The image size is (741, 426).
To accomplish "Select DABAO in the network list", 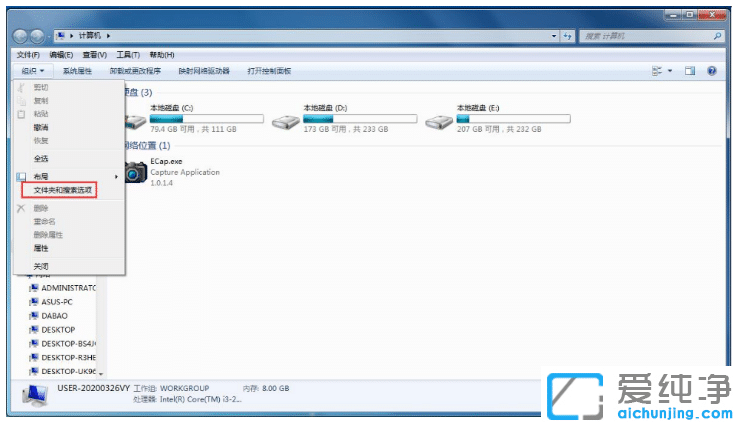I will point(56,315).
